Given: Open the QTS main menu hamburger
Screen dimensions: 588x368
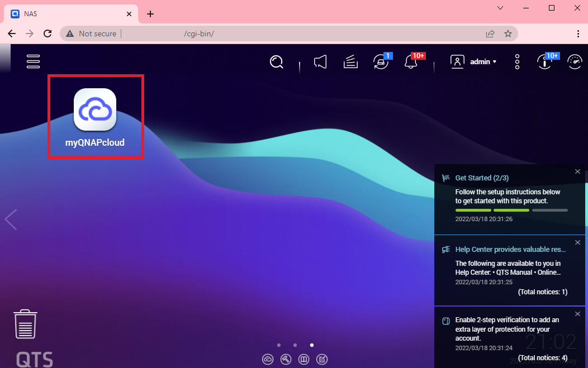Looking at the screenshot, I should point(34,61).
